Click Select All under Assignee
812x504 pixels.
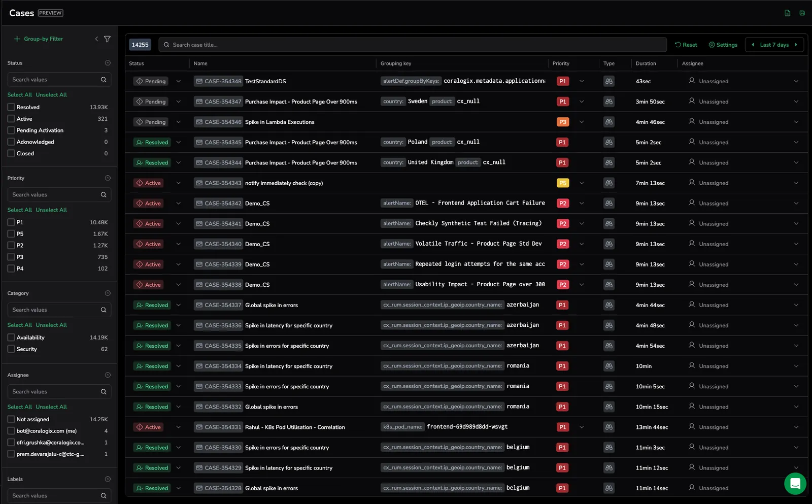pyautogui.click(x=19, y=407)
